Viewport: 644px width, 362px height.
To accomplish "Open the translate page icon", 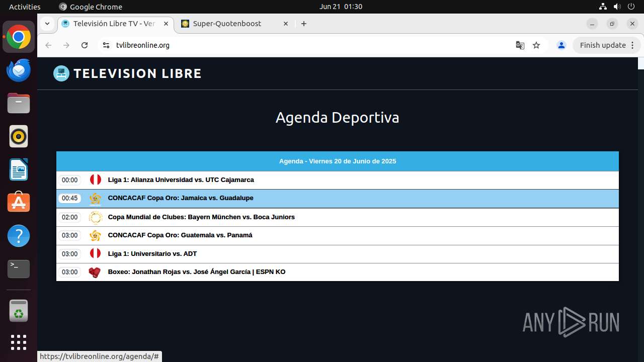I will coord(520,45).
